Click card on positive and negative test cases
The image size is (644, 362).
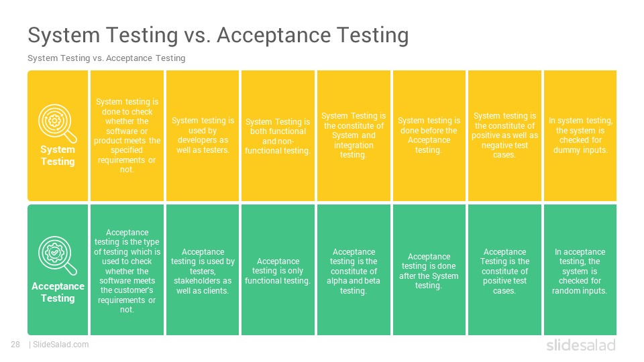[x=504, y=135]
